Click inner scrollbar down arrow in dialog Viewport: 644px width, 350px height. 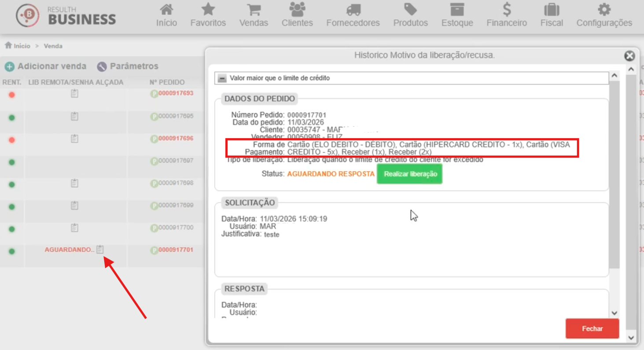click(615, 313)
